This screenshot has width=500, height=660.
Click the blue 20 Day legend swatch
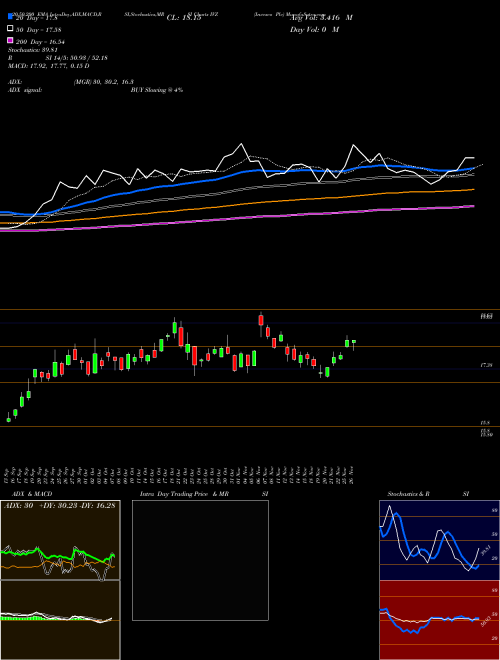pyautogui.click(x=11, y=16)
